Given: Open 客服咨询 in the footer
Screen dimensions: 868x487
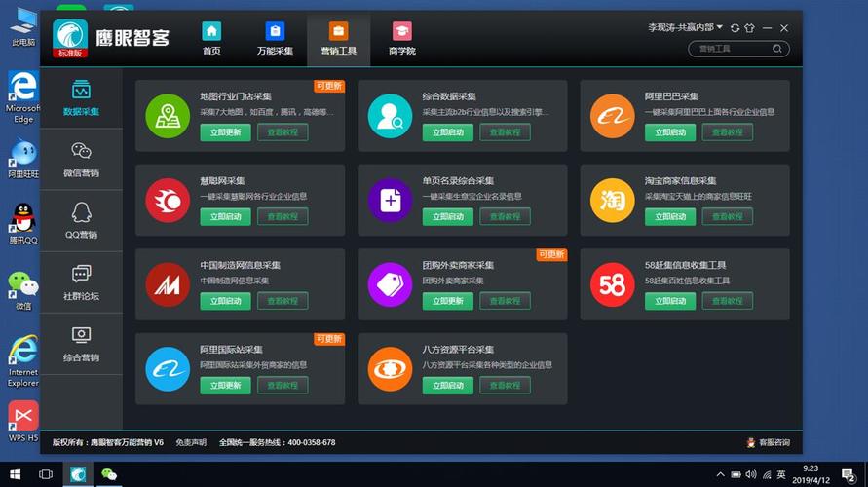Looking at the screenshot, I should coord(769,442).
